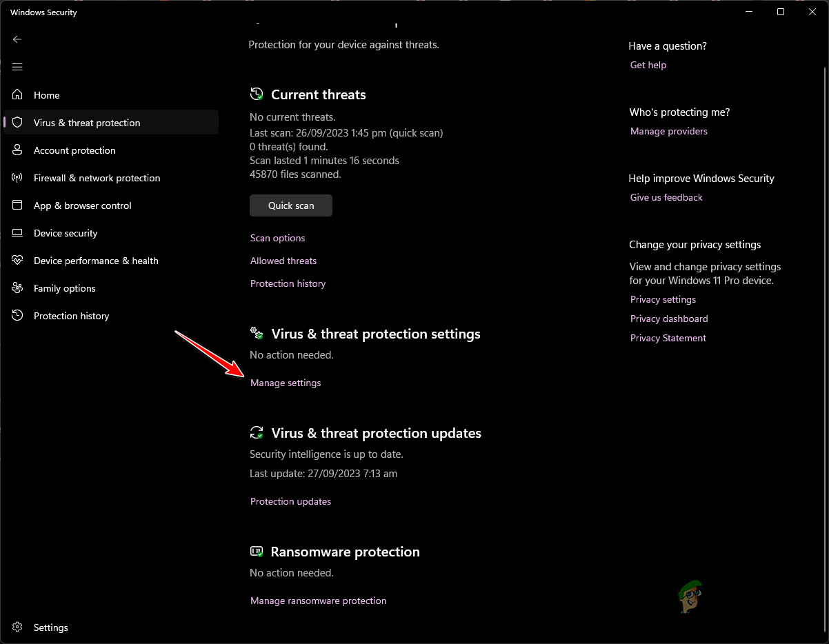Viewport: 829px width, 644px height.
Task: Go back using the back arrow
Action: (x=17, y=39)
